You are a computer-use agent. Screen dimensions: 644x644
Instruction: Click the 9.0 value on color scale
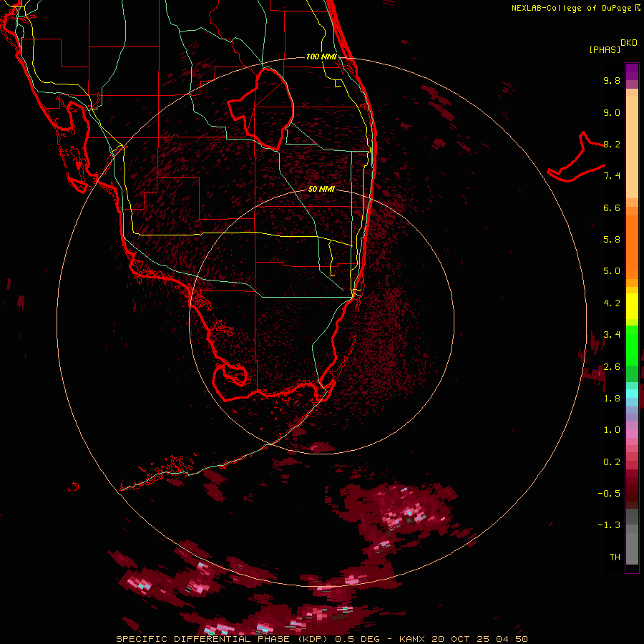tap(612, 112)
